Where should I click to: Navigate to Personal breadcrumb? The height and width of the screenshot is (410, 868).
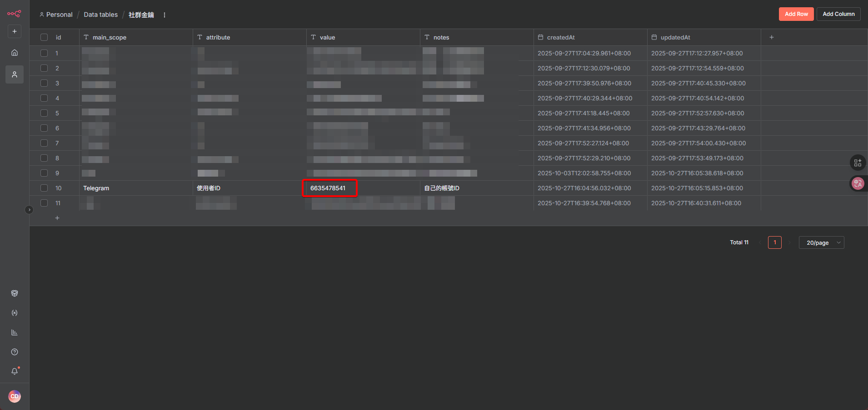click(59, 15)
